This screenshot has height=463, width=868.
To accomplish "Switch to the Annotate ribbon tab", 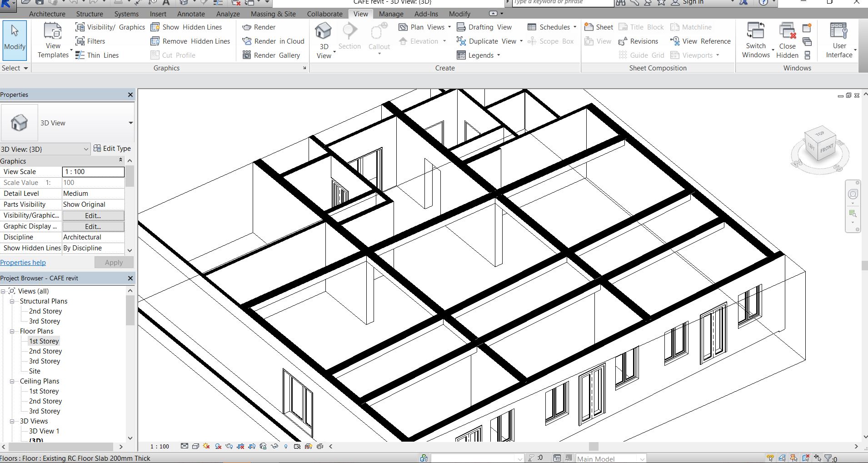I will pyautogui.click(x=191, y=14).
